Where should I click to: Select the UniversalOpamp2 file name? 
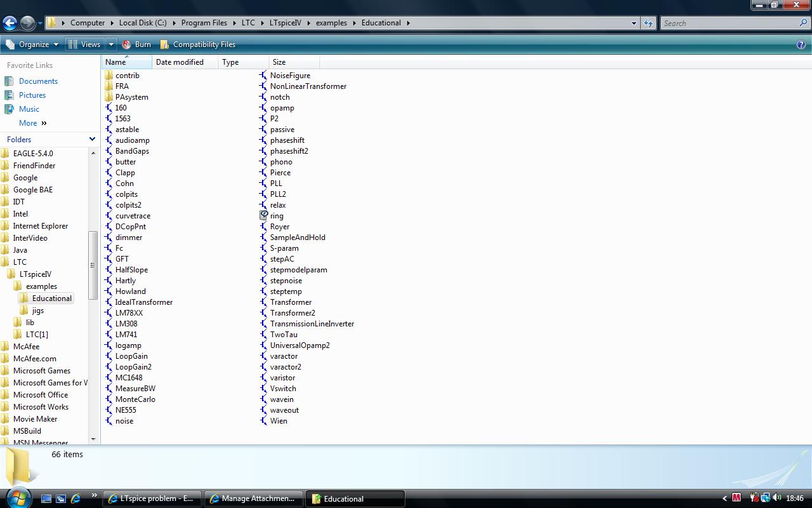pos(300,345)
